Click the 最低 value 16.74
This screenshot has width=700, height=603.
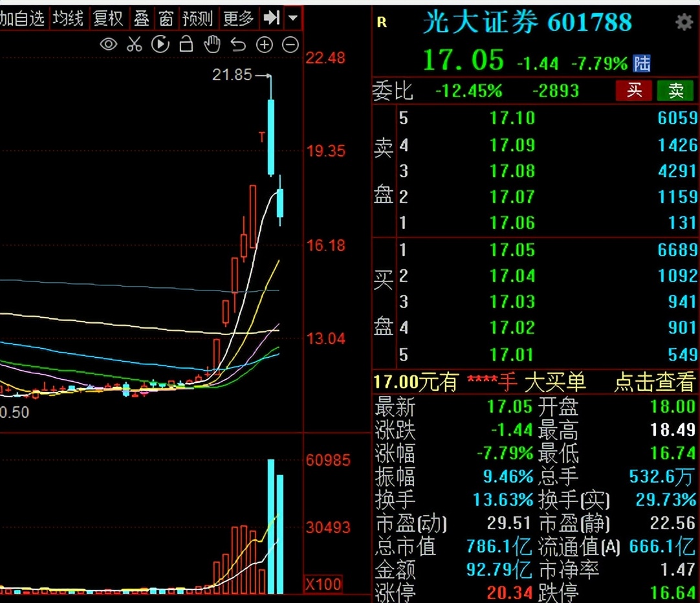672,454
